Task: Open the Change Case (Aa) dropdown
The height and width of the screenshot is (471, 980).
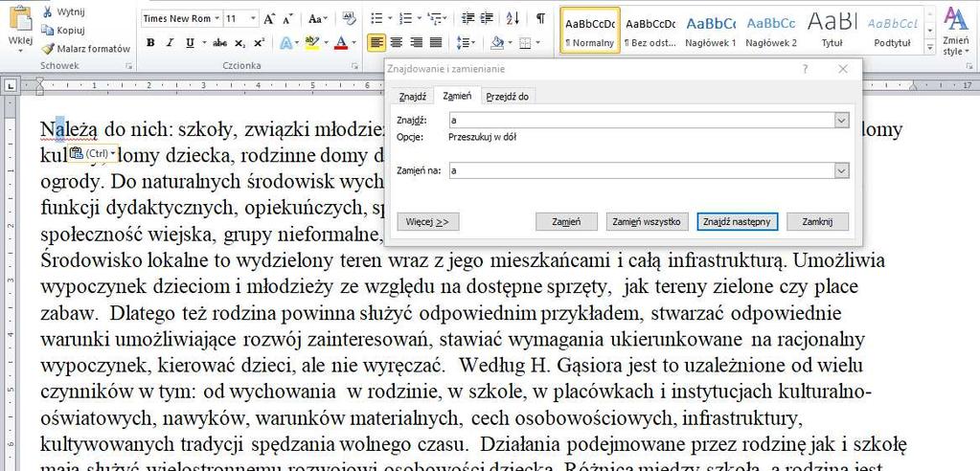Action: 318,19
